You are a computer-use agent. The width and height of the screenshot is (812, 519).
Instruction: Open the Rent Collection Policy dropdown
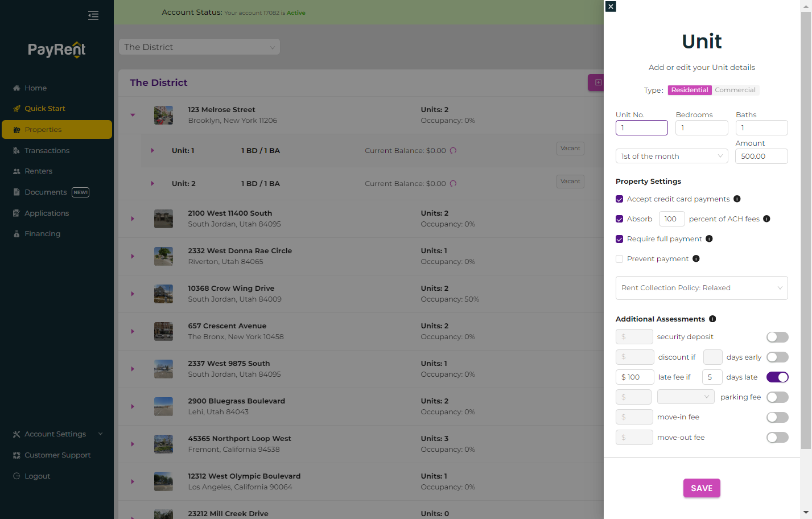coord(702,288)
